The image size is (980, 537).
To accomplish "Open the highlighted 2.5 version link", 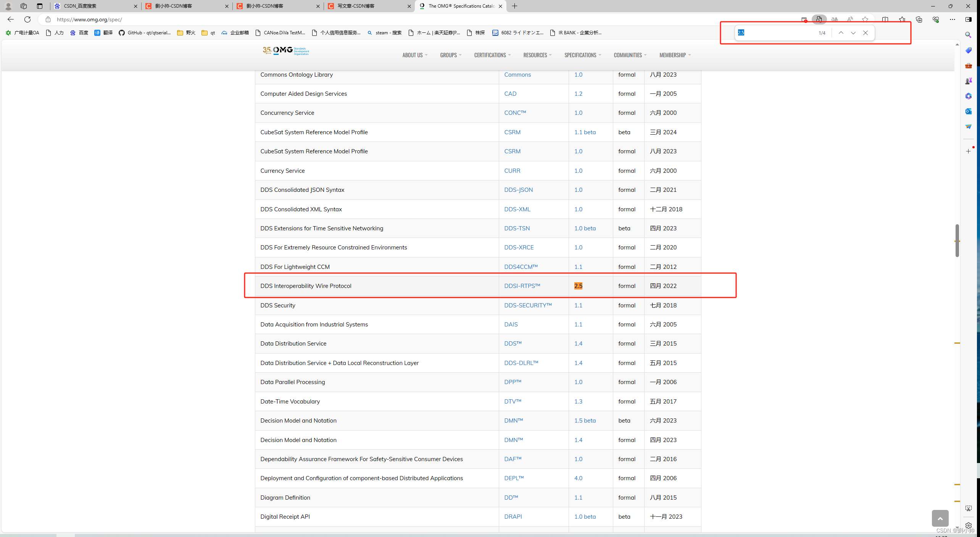I will (x=578, y=286).
